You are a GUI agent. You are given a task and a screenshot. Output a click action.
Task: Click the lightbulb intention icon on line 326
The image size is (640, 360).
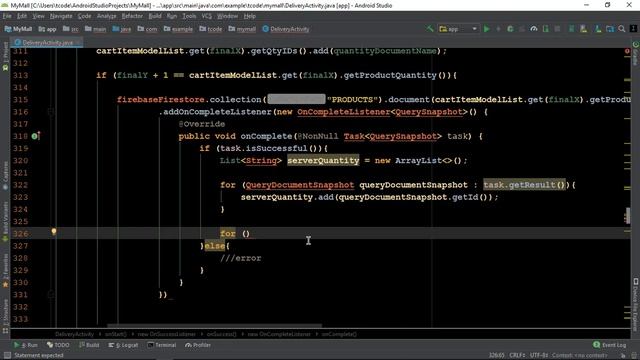click(53, 232)
